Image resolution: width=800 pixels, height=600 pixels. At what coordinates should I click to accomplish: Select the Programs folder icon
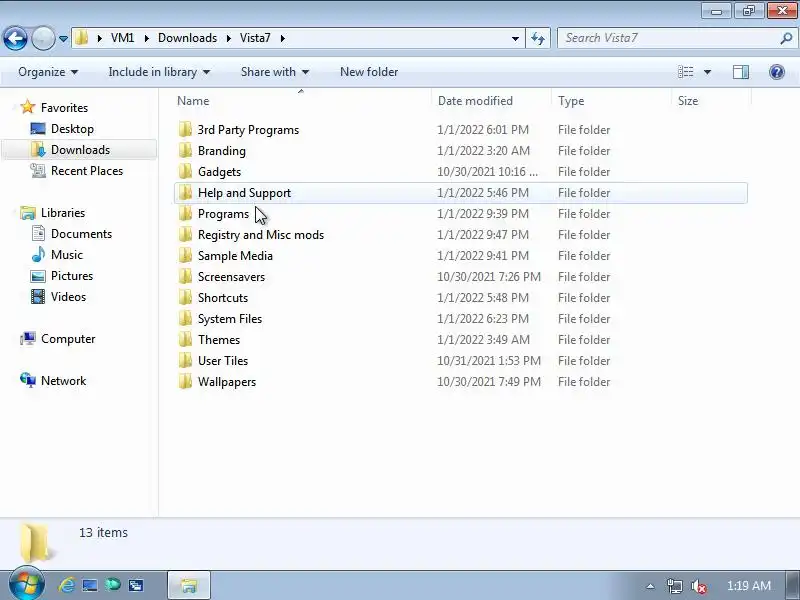pos(185,214)
